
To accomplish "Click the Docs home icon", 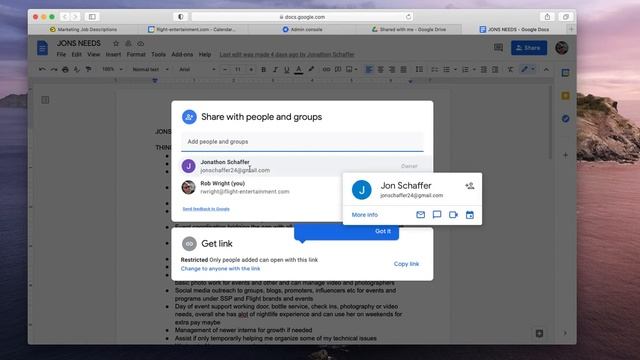I will [x=42, y=48].
